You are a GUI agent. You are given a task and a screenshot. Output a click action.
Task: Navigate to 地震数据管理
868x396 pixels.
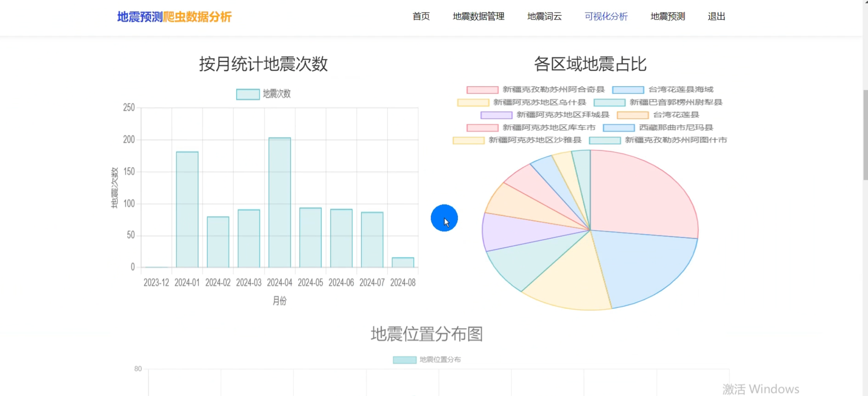[x=478, y=16]
